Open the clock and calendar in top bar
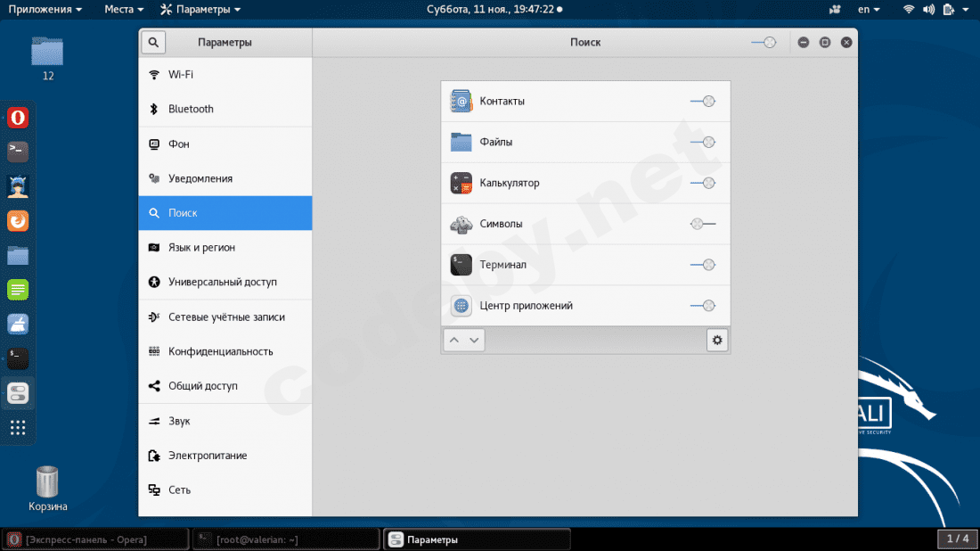 494,10
